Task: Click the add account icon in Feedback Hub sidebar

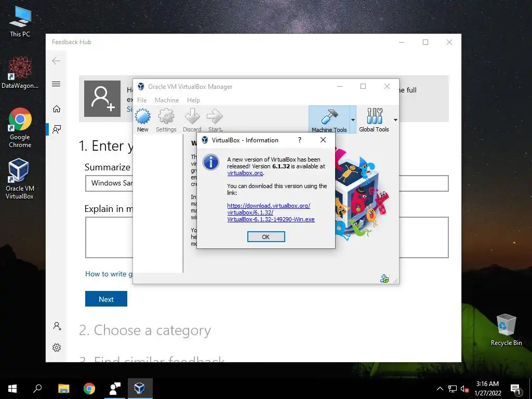Action: 57,326
